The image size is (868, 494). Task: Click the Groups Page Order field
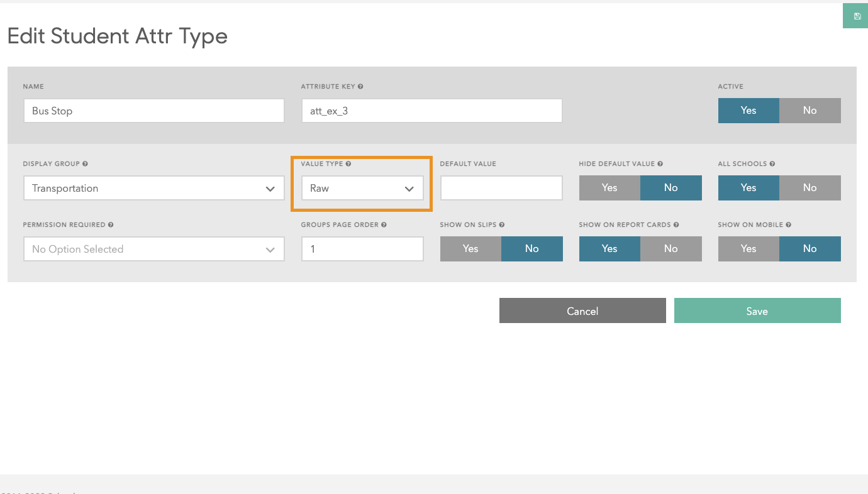362,250
